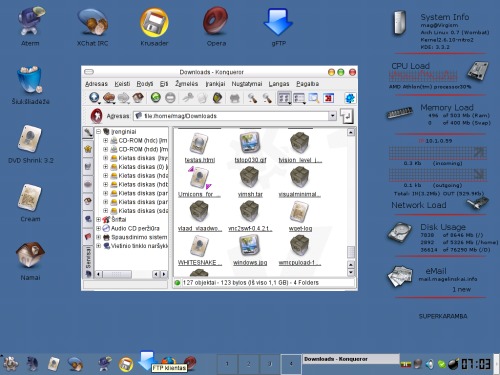
Task: Open the WHITESNAKE file link
Action: pyautogui.click(x=200, y=263)
